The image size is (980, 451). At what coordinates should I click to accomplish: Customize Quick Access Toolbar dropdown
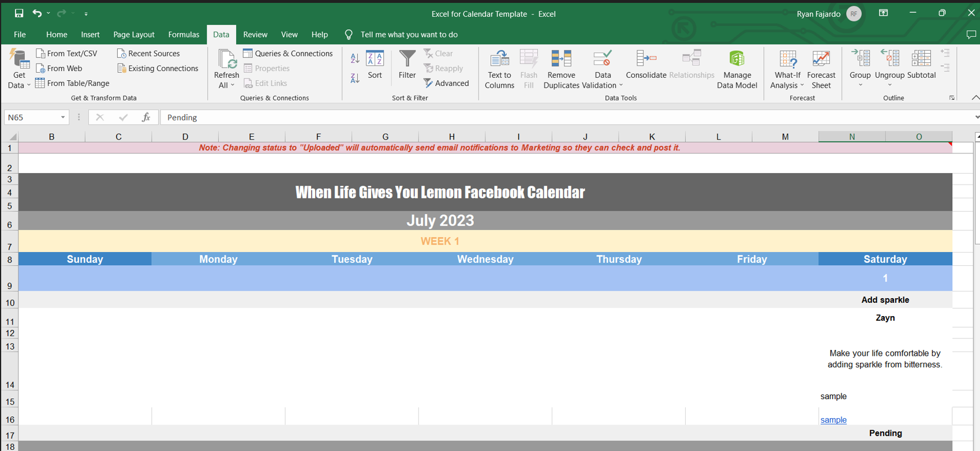click(x=86, y=13)
